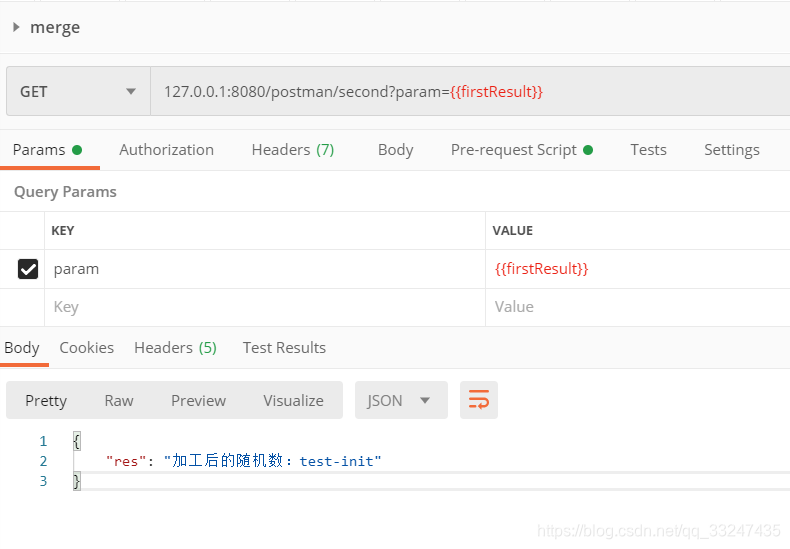Open the JSON format dropdown
This screenshot has width=790, height=549.
pyautogui.click(x=401, y=400)
